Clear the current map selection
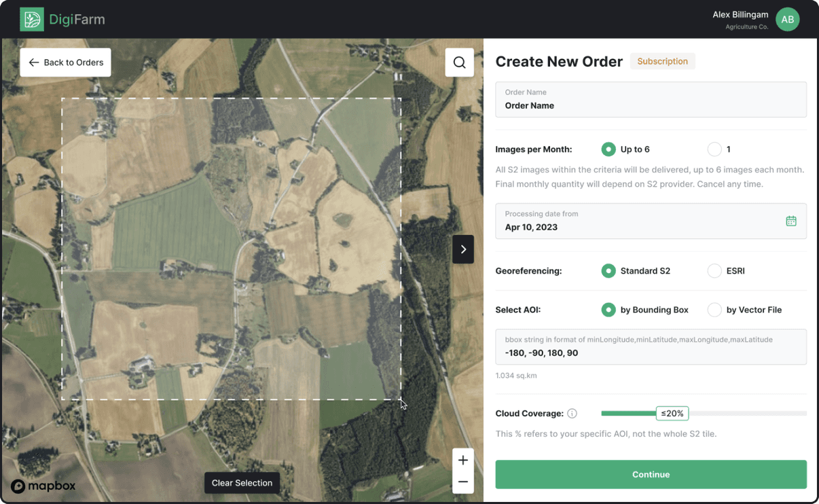The height and width of the screenshot is (504, 819). click(x=242, y=482)
